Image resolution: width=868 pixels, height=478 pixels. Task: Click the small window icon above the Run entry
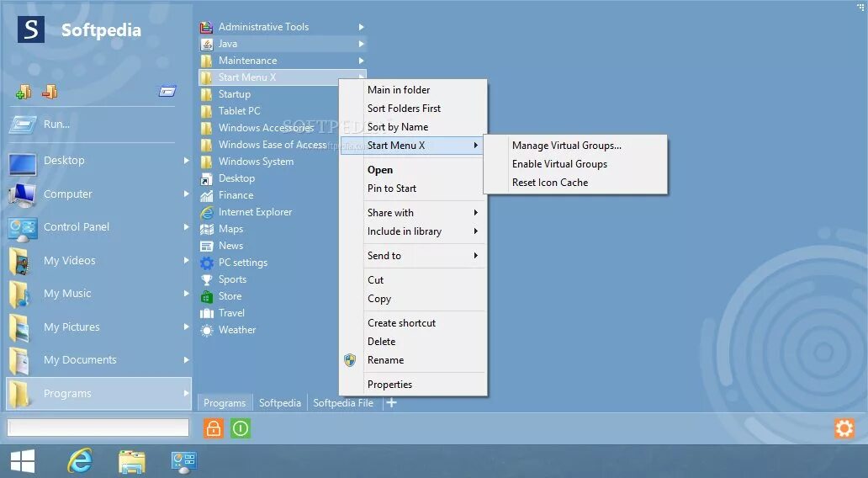click(167, 91)
